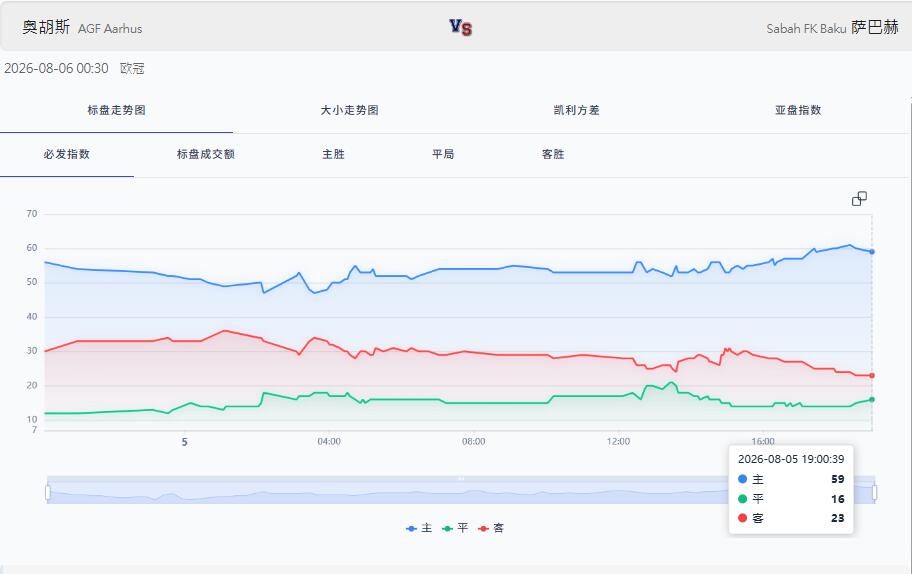Open the 客胜 sub-tab

pyautogui.click(x=553, y=154)
